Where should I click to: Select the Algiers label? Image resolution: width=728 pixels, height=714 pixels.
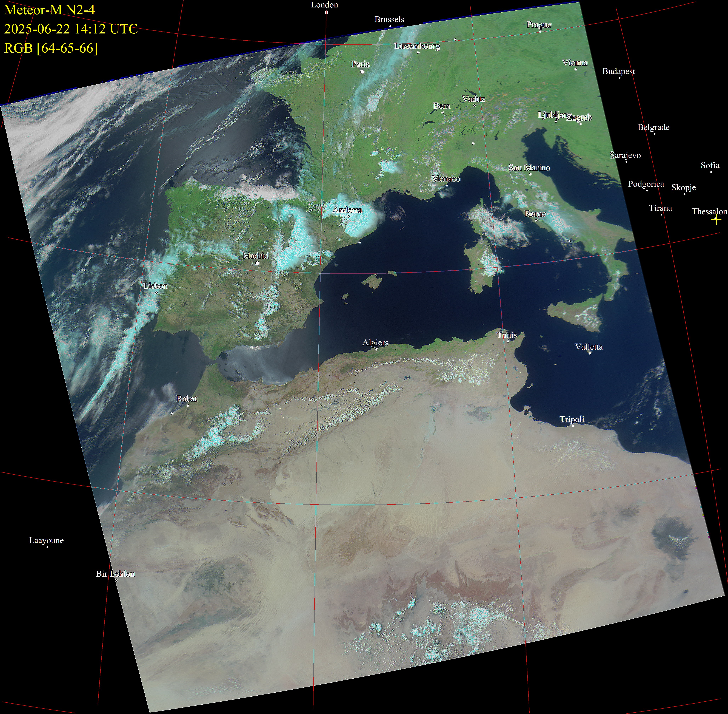coord(375,343)
